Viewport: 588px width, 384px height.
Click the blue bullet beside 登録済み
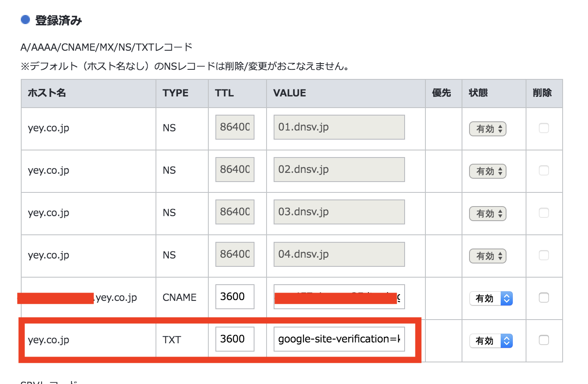[x=25, y=20]
